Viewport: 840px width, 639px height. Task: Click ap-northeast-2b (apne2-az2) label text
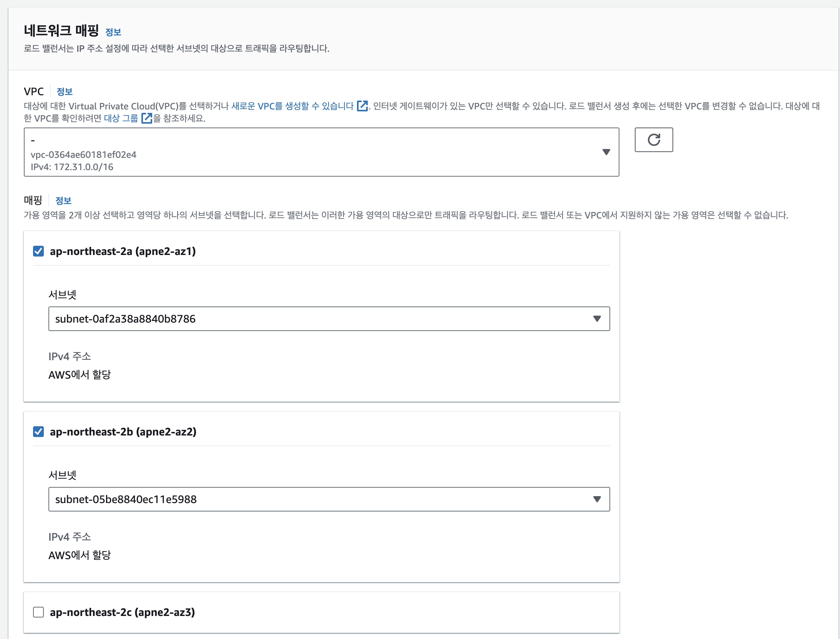point(123,432)
